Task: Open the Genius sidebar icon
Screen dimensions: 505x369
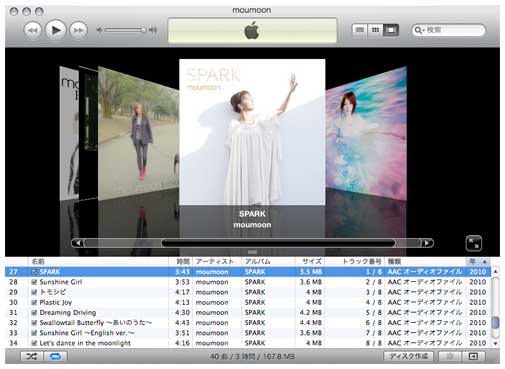Action: (x=450, y=356)
